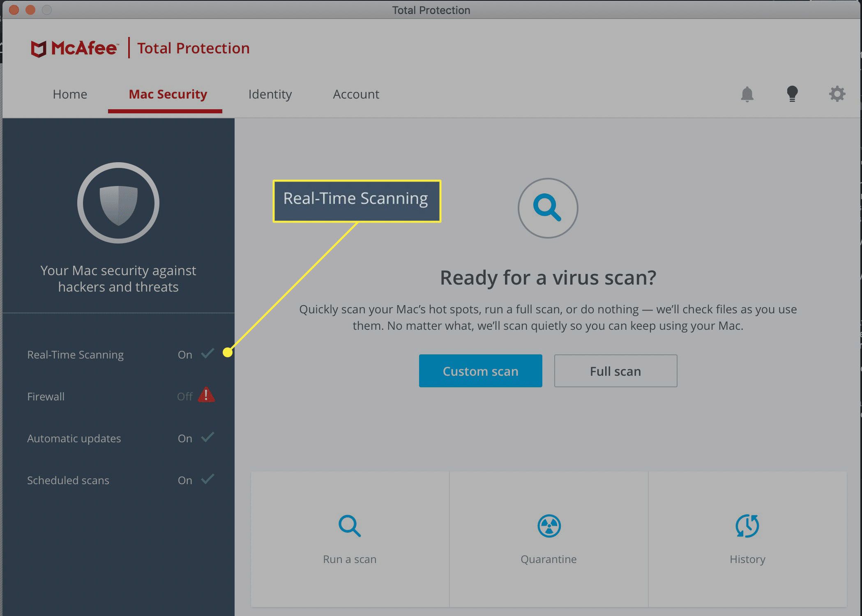Click the grey shield status icon
862x616 pixels.
click(x=118, y=203)
